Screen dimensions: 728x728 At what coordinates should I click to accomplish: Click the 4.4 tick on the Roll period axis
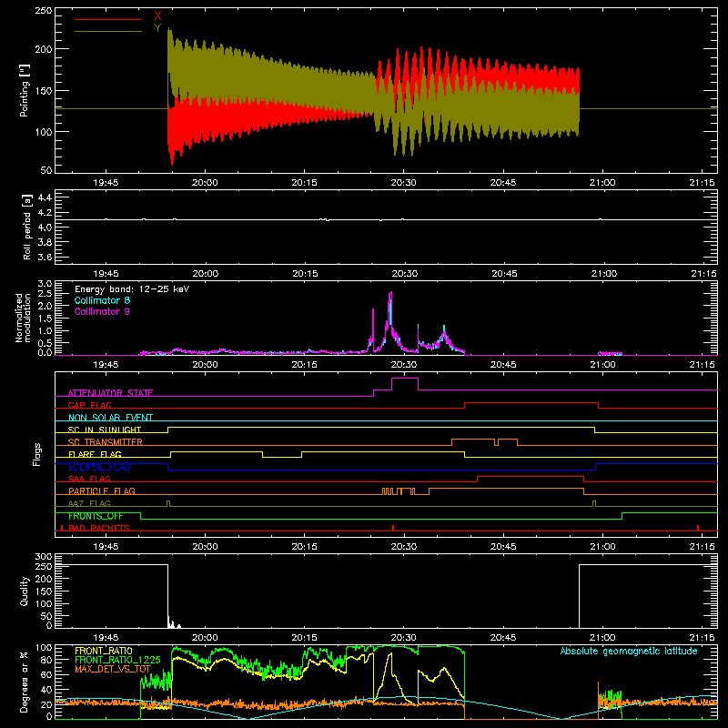pyautogui.click(x=45, y=197)
